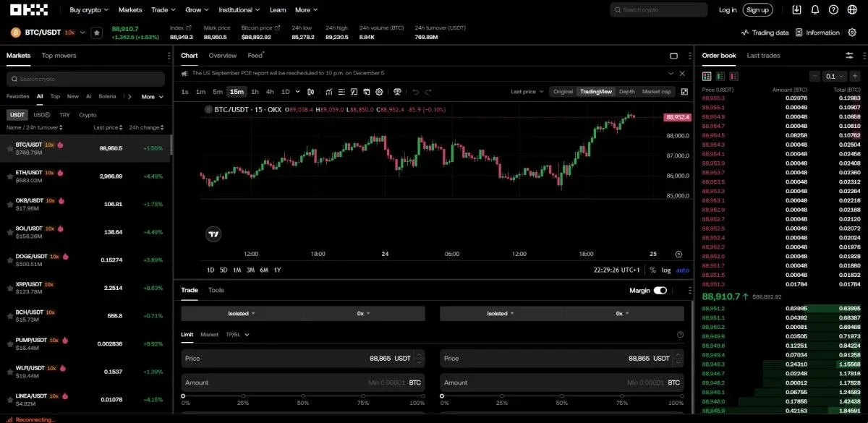Open the help question-mark icon

[833, 10]
